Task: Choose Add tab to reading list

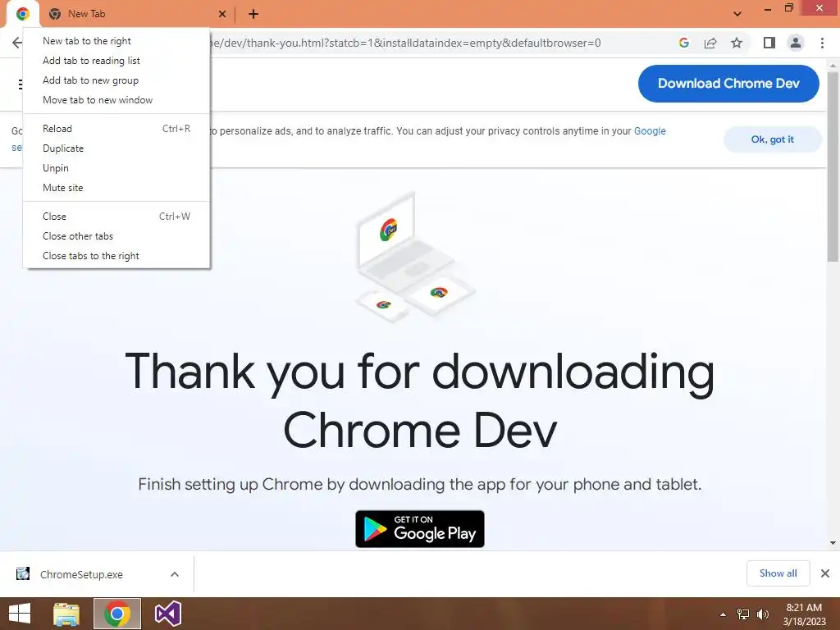Action: pos(116,61)
